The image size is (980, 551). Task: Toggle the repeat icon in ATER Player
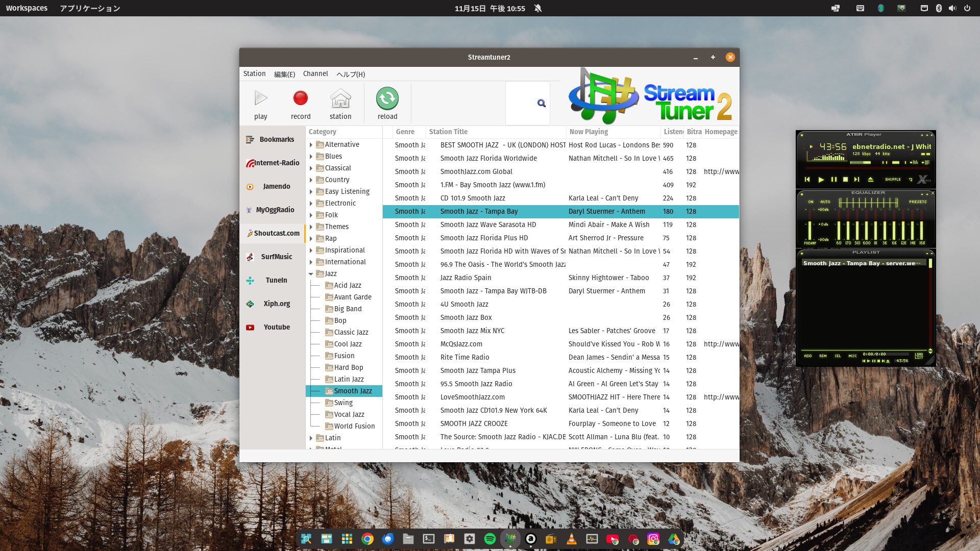pos(910,180)
